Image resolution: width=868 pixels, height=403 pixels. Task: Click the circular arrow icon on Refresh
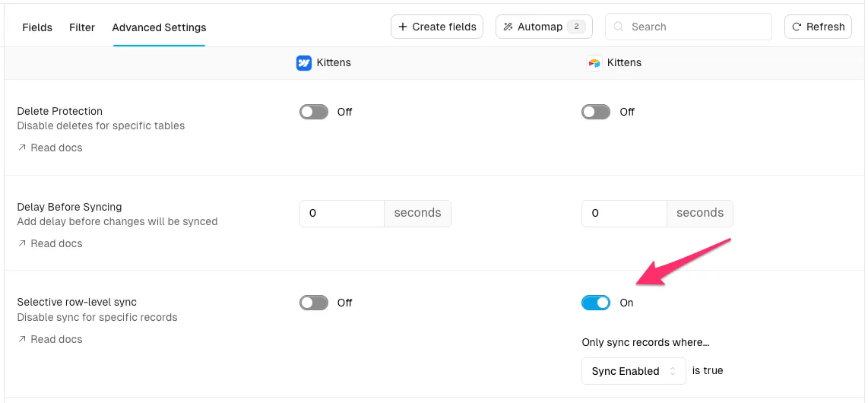tap(797, 27)
